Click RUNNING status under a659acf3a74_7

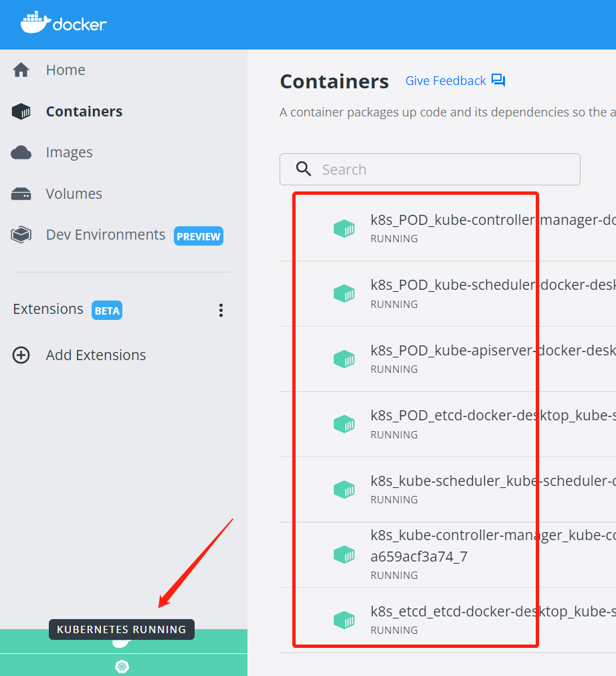pos(394,576)
